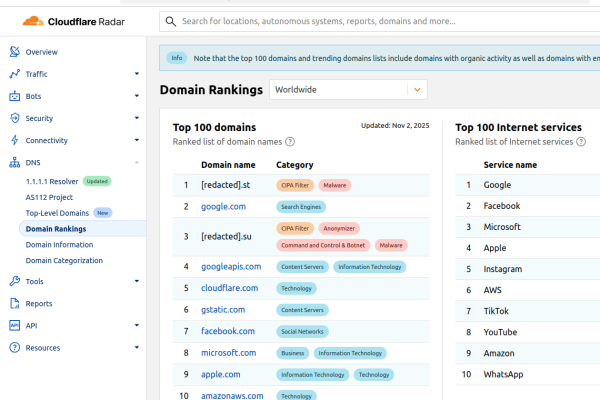Expand the Traffic sidebar section

(x=136, y=74)
